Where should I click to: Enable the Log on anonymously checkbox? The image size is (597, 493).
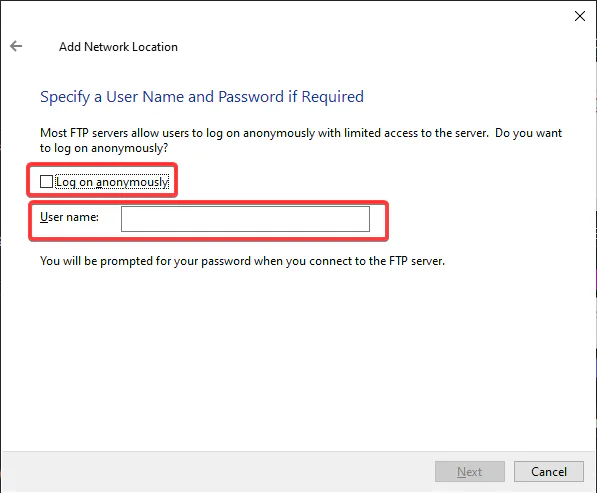[46, 182]
